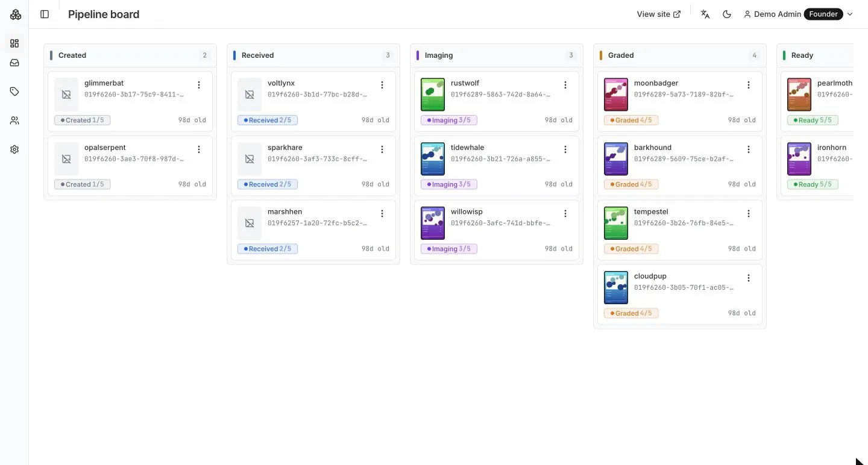Open the dashboard grid icon in sidebar

(14, 43)
